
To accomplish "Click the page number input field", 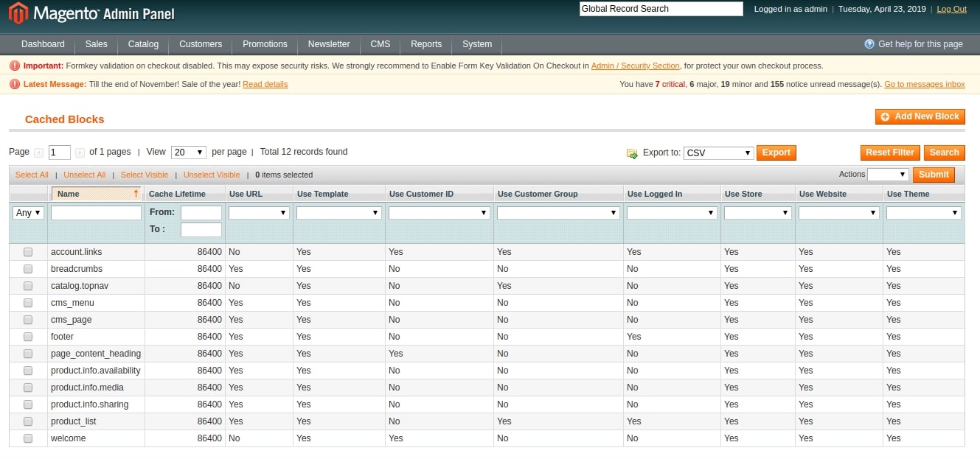I will click(60, 153).
